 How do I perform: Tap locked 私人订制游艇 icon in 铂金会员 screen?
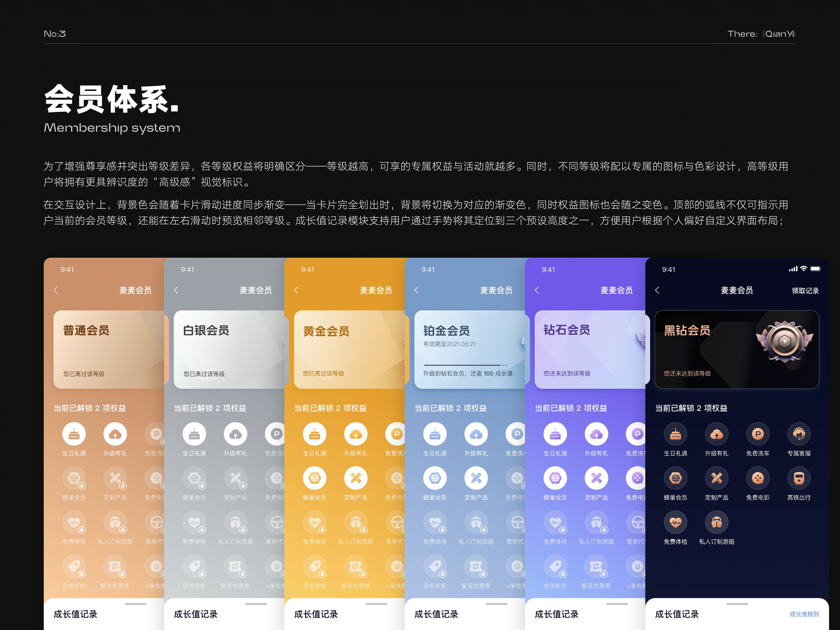[x=476, y=522]
